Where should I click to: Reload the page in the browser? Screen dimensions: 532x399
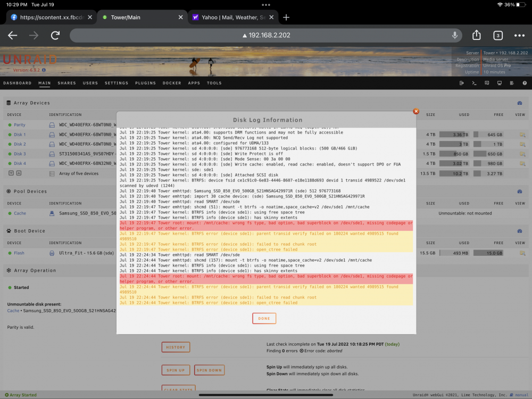pos(55,35)
